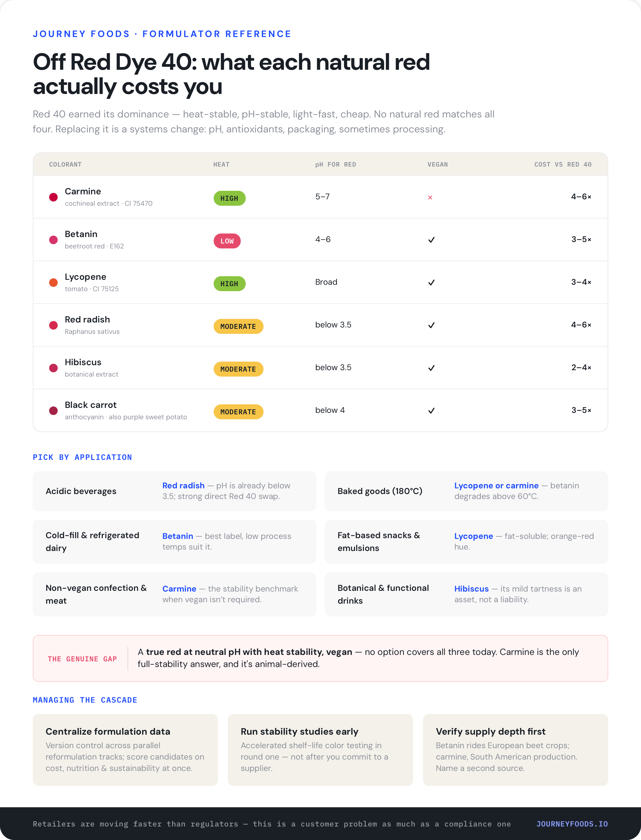Click the red X vegan mark for Carmine
The width and height of the screenshot is (641, 840).
click(430, 197)
